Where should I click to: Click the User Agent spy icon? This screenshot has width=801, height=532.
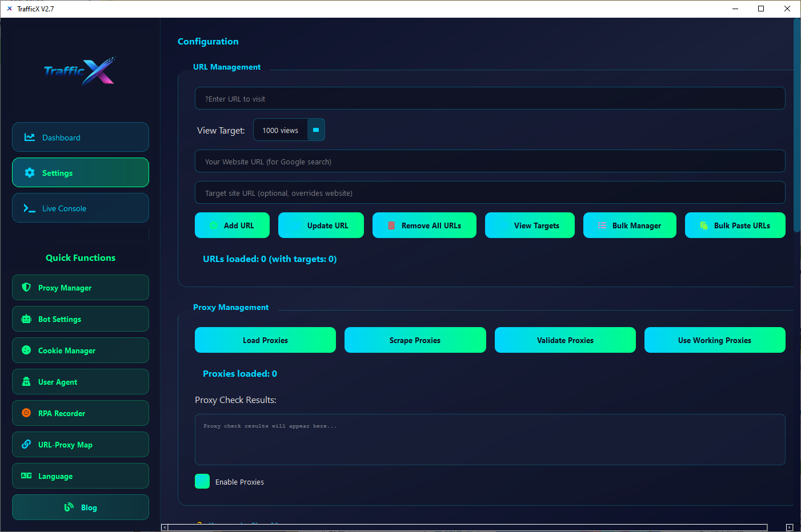26,381
